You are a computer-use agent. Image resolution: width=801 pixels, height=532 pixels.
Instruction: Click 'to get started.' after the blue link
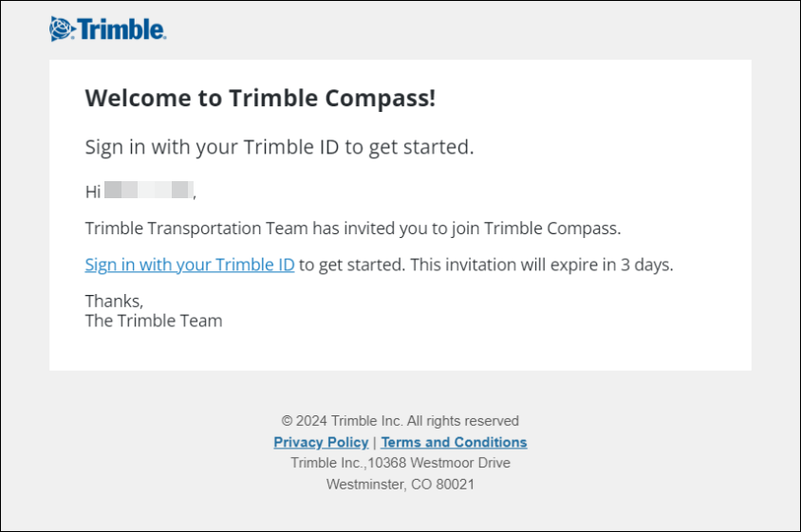(350, 265)
